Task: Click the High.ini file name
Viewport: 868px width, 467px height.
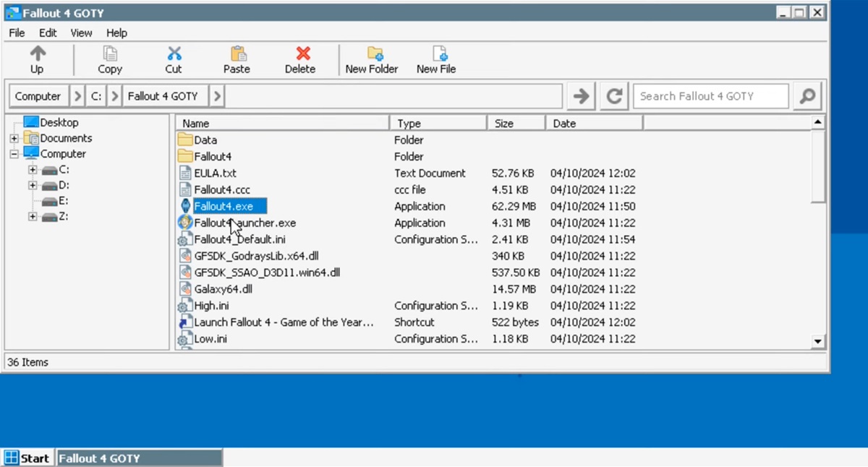Action: (212, 306)
